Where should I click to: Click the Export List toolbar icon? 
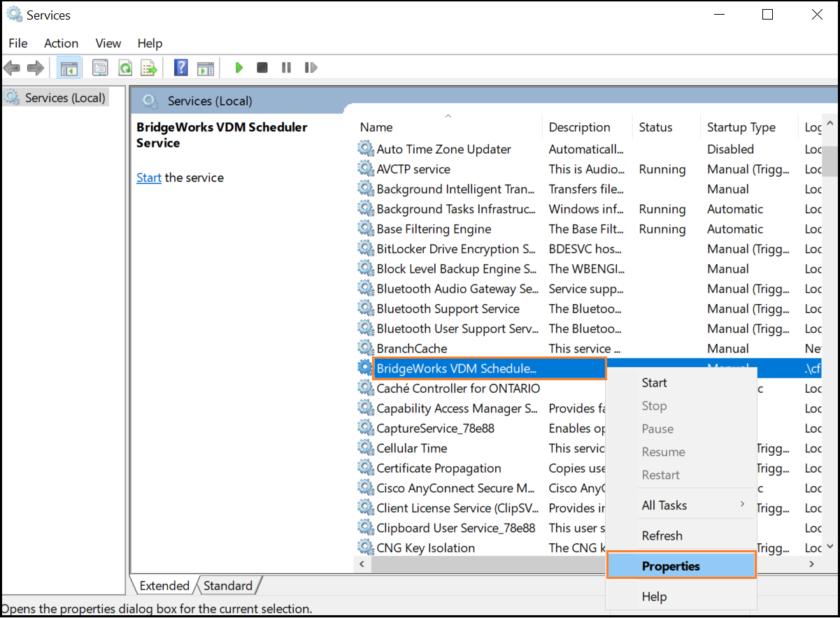[x=148, y=68]
